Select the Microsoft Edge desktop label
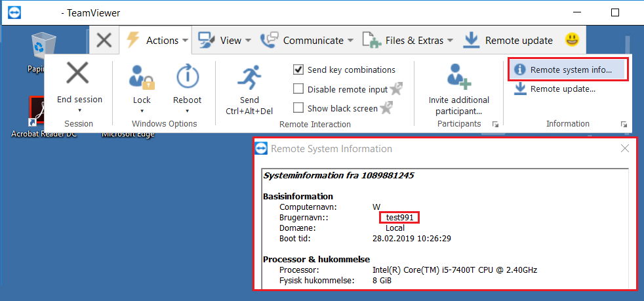This screenshot has width=644, height=301. pyautogui.click(x=127, y=134)
